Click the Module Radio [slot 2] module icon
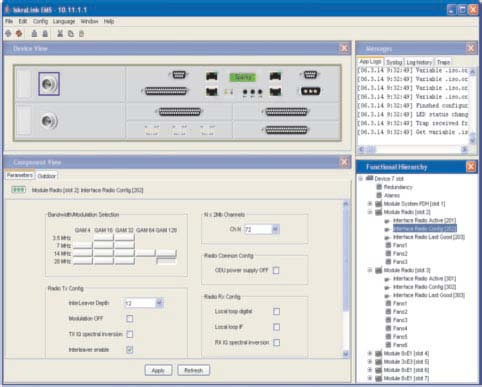482x387 pixels. (379, 212)
